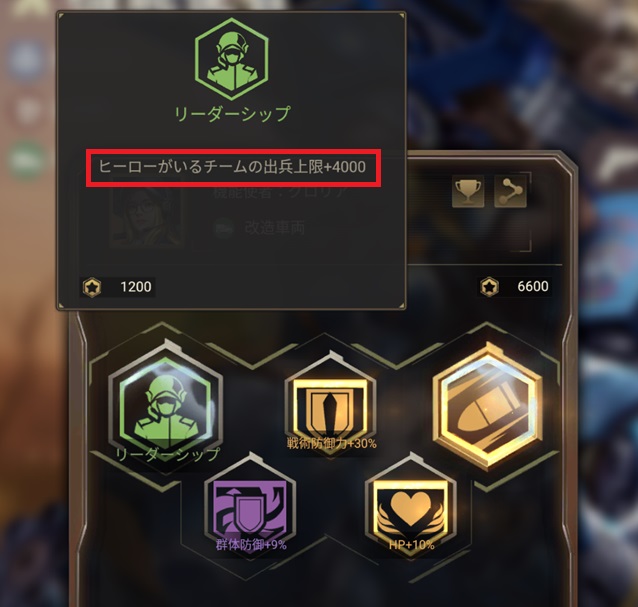Click the 1200 skill points value

pos(136,287)
